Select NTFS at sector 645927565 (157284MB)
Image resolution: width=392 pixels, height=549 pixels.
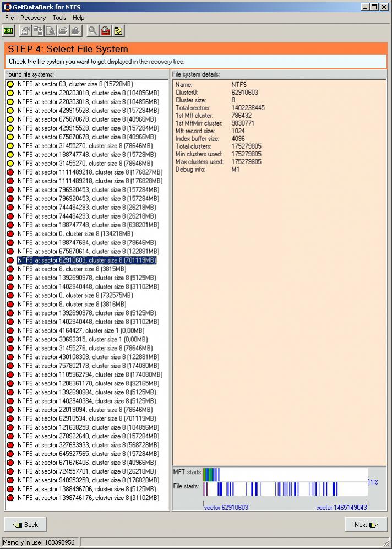[x=88, y=453]
